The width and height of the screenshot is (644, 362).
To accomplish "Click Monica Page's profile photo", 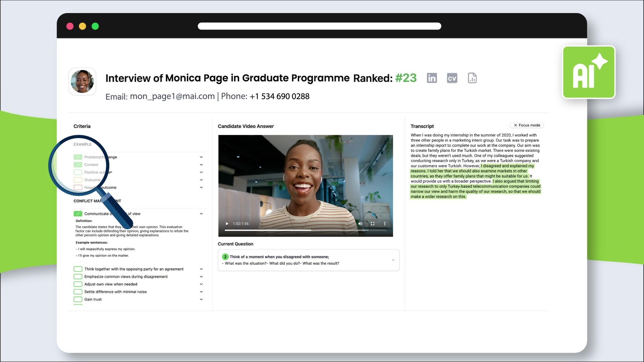I will click(x=82, y=81).
